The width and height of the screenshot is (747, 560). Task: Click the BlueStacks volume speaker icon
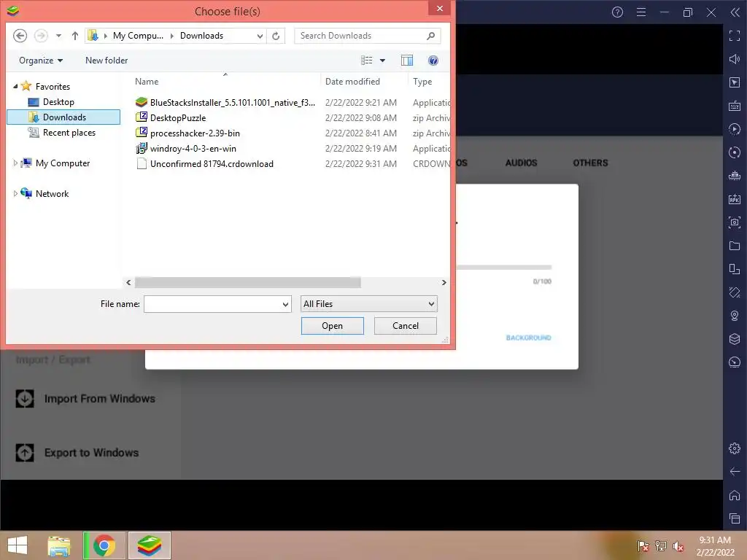(734, 59)
